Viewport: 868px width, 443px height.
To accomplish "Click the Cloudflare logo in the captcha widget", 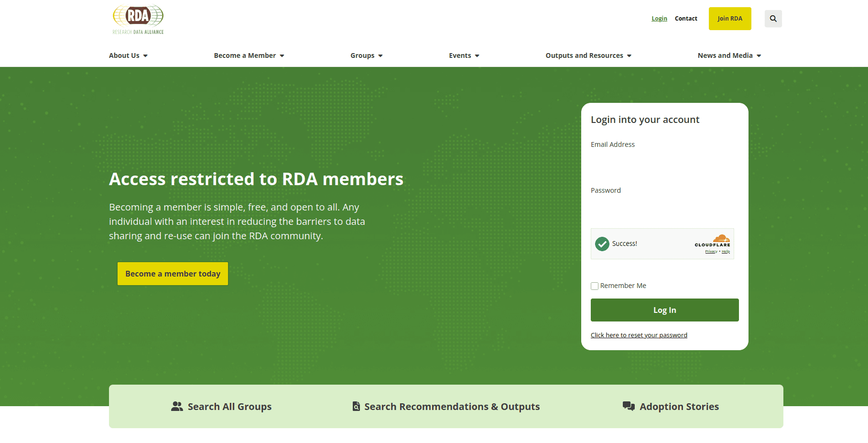I will (x=713, y=240).
